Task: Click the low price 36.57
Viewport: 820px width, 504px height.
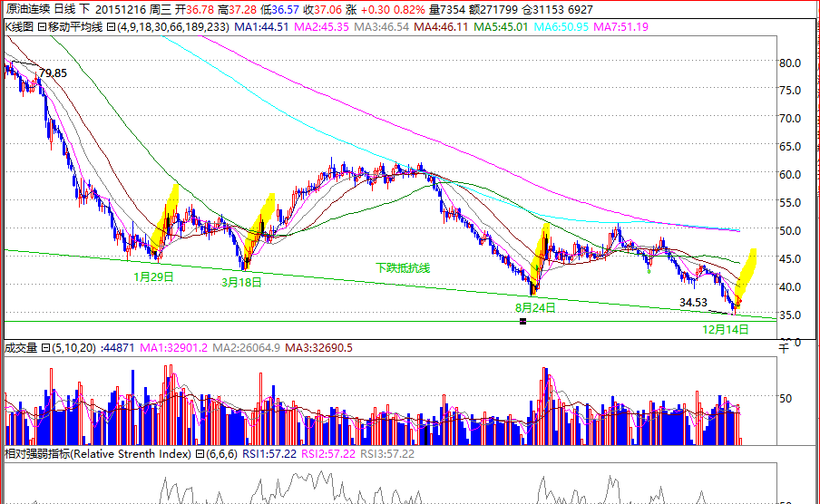Action: pos(286,9)
